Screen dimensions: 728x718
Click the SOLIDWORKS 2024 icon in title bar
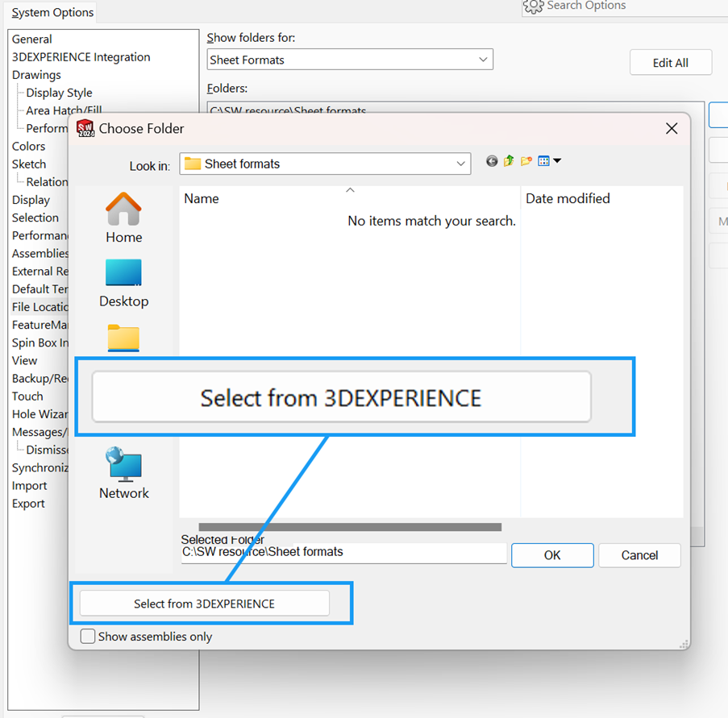click(85, 128)
